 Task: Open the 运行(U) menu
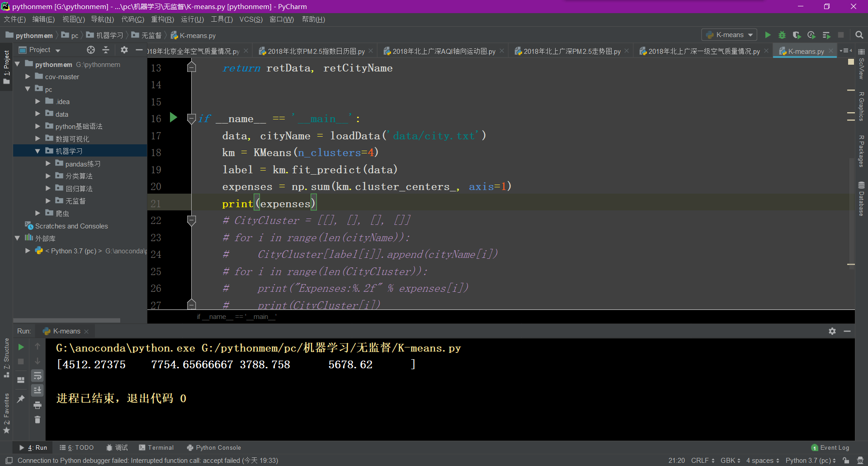pyautogui.click(x=193, y=19)
